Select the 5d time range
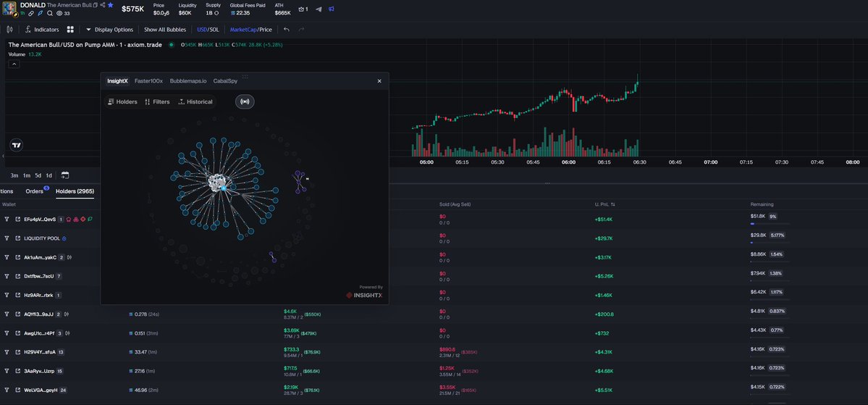This screenshot has height=405, width=868. (38, 175)
